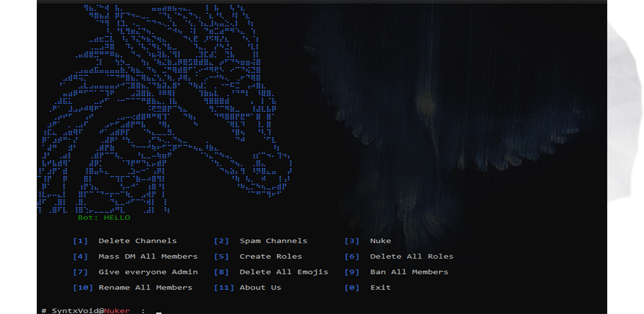Select the About Us option

click(x=260, y=288)
